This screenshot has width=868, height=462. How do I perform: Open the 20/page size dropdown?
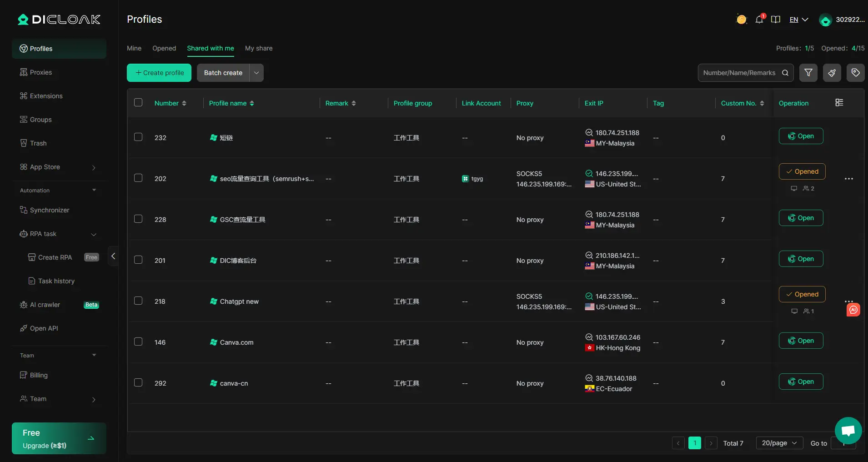pos(779,443)
